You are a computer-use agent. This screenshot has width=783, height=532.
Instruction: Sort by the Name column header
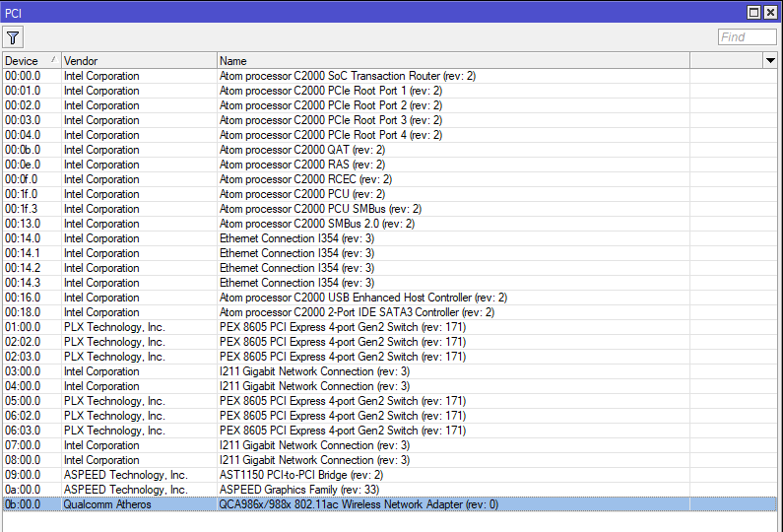click(x=453, y=60)
